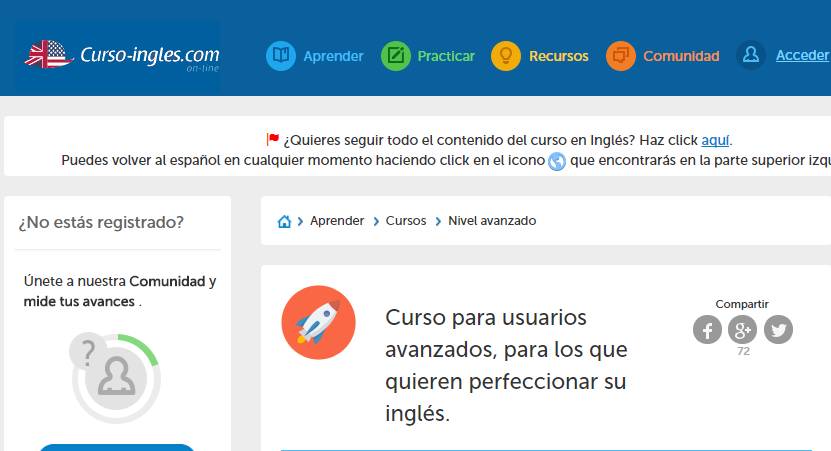The width and height of the screenshot is (831, 451).
Task: Click the 'aquí' link in the language notice
Action: (x=715, y=140)
